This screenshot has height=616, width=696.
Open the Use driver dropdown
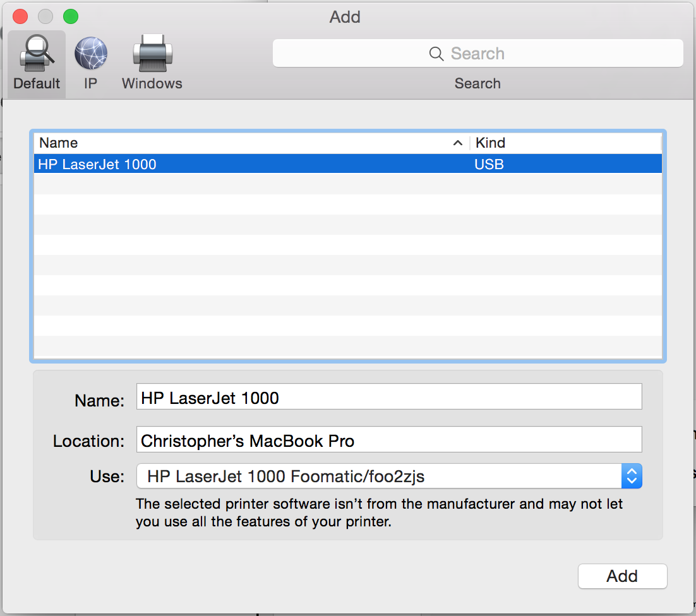389,477
